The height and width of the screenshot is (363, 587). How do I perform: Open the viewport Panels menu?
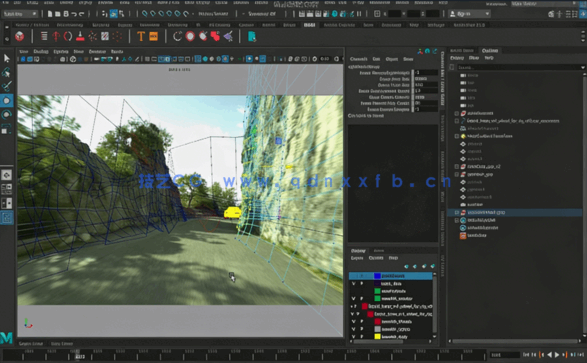tap(117, 51)
